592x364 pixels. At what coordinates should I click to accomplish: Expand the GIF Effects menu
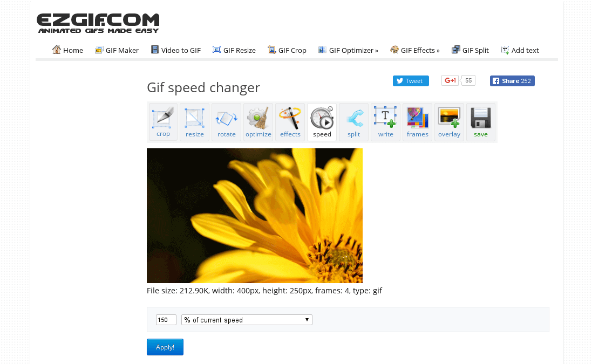click(415, 50)
